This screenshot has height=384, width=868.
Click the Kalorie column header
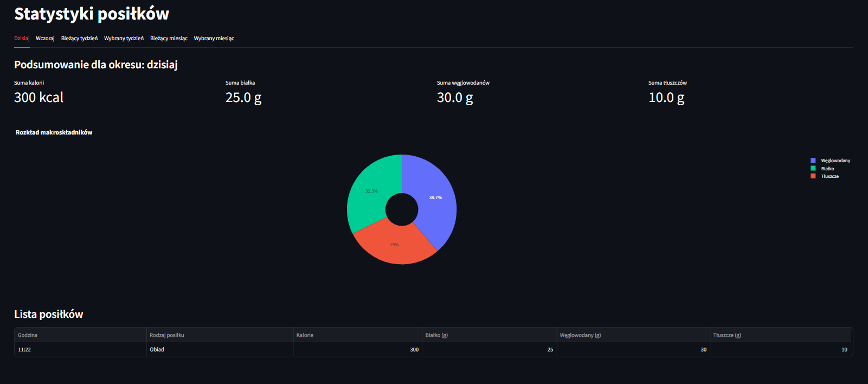point(305,335)
